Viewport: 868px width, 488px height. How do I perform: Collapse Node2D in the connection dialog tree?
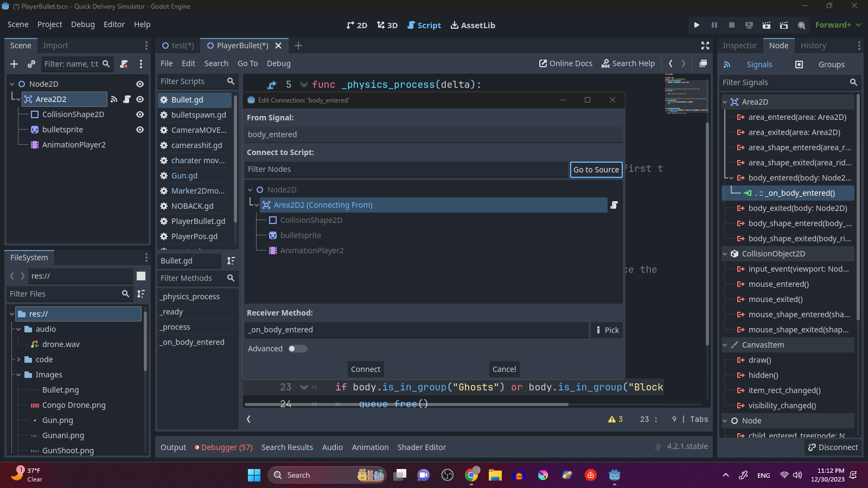point(250,190)
